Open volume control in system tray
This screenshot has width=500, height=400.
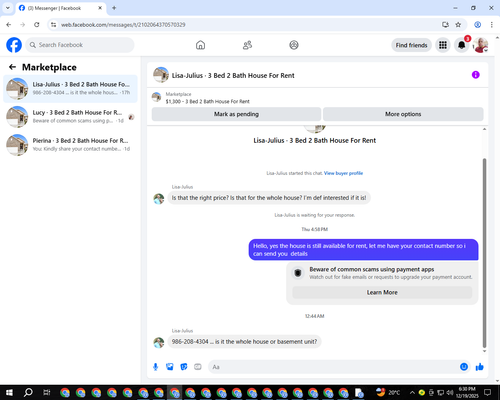coord(450,392)
